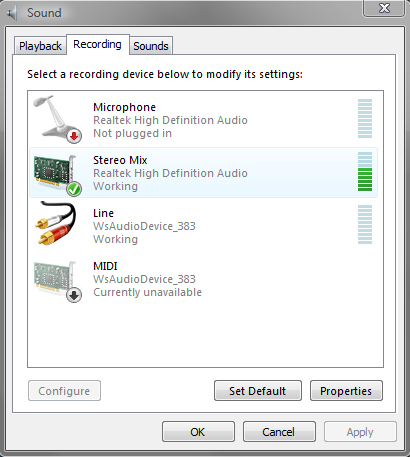Click Cancel to discard changes
Viewport: 410px width, 457px height.
click(279, 432)
